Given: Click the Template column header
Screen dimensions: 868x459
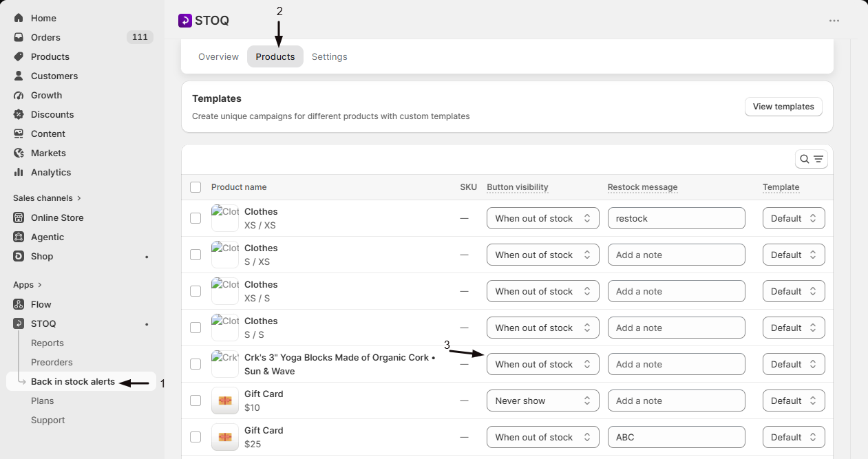Looking at the screenshot, I should pos(781,187).
